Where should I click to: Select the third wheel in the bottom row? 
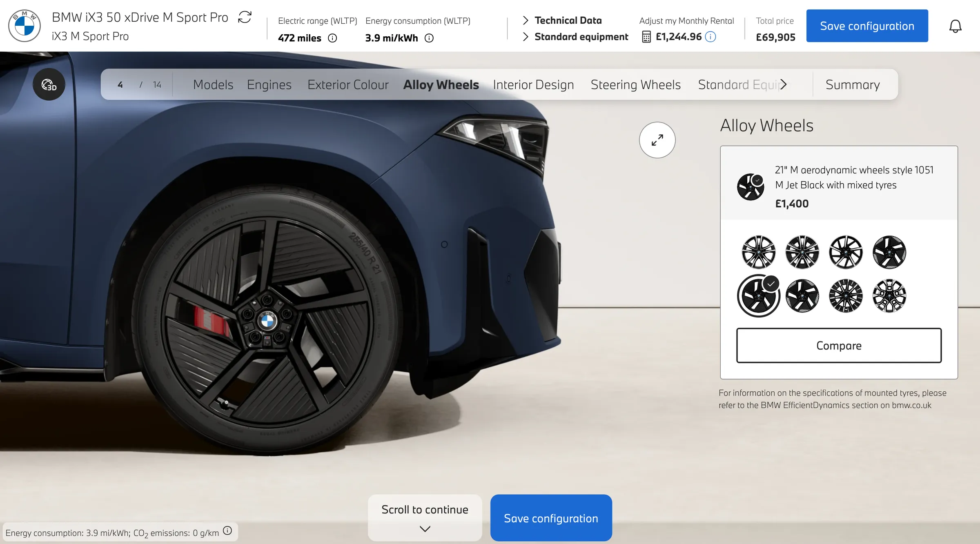(x=846, y=296)
